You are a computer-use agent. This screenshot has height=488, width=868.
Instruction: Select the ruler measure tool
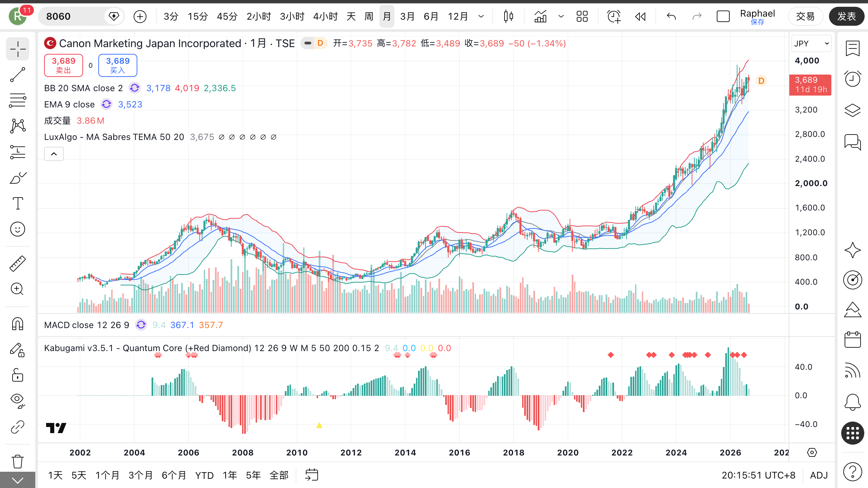tap(18, 264)
